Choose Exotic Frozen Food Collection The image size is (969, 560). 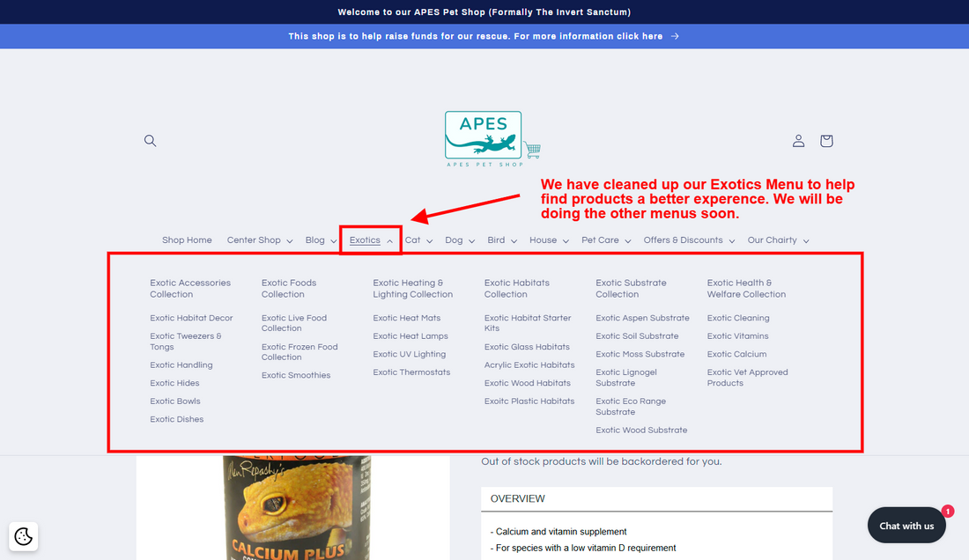[300, 352]
